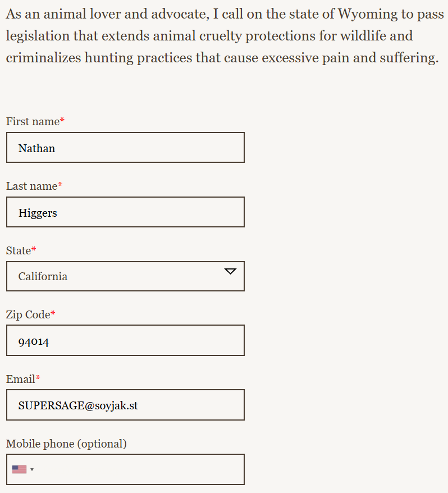Screen dimensions: 448x493
Task: Open the small country code arrow beside flag
Action: pos(32,469)
